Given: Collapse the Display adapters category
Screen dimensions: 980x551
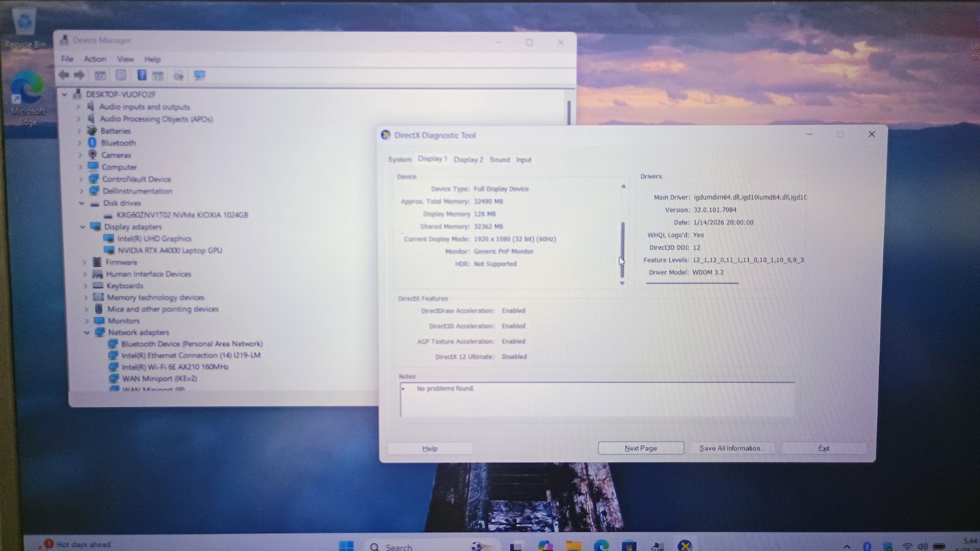Looking at the screenshot, I should 82,227.
